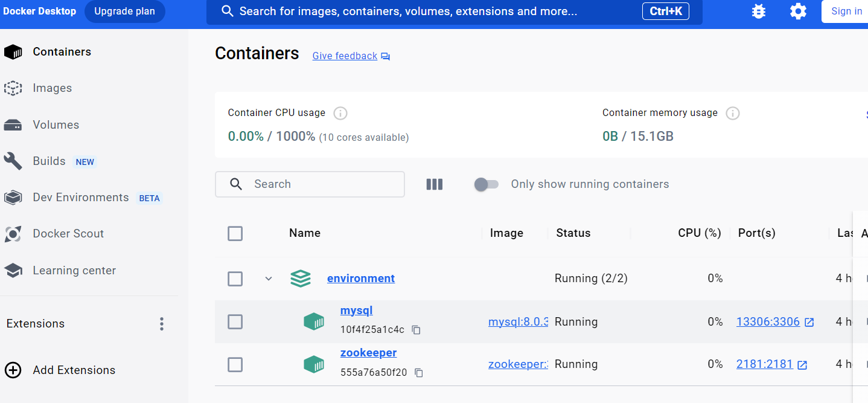Open Docker Desktop settings gear
868x403 pixels.
pos(798,11)
